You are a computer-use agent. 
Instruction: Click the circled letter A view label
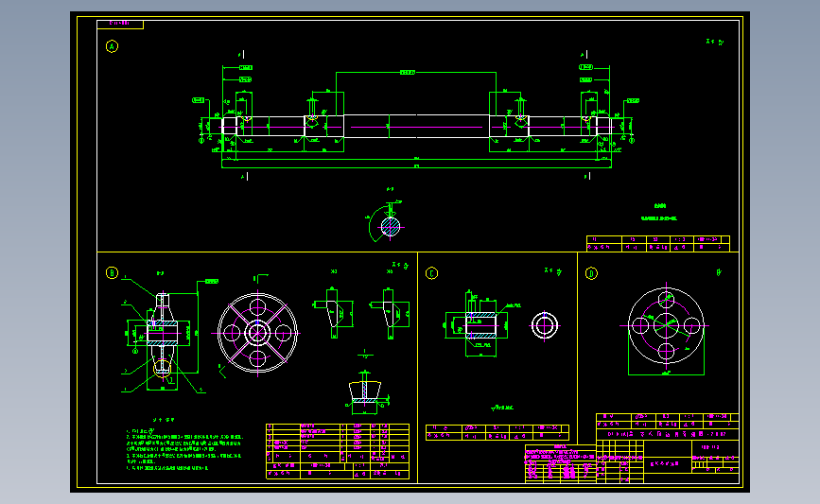point(112,46)
